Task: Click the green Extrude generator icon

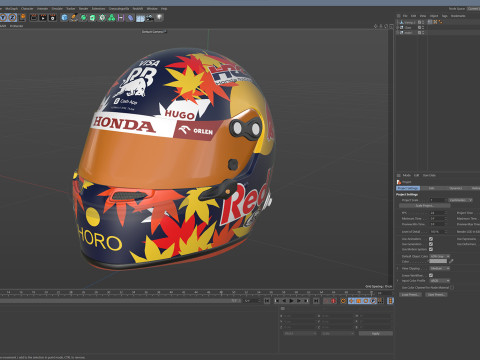Action: pos(92,17)
